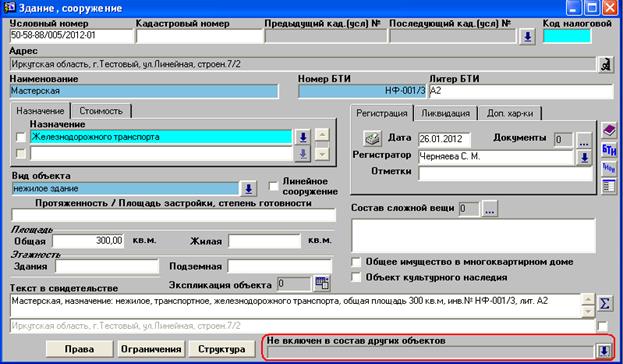The image size is (623, 364).
Task: Open Документы ellipsis button
Action: pyautogui.click(x=583, y=140)
